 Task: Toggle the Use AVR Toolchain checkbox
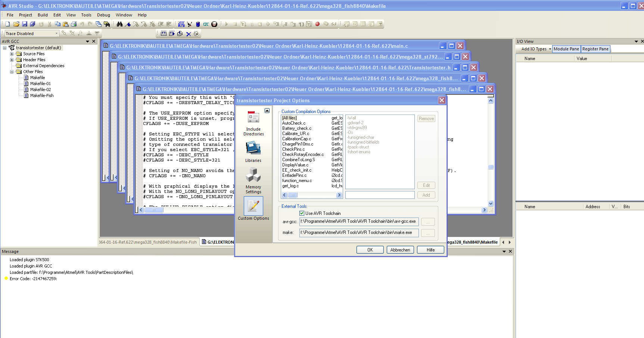pos(302,213)
